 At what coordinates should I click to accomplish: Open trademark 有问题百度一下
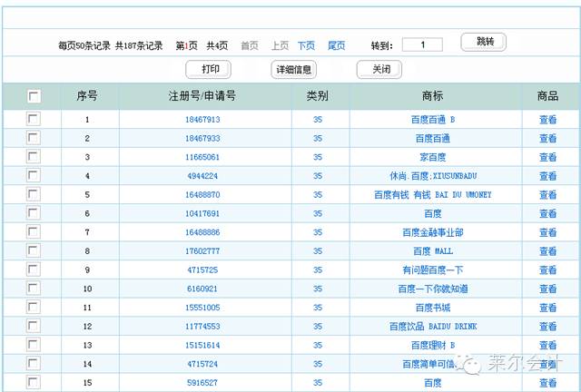pos(433,270)
